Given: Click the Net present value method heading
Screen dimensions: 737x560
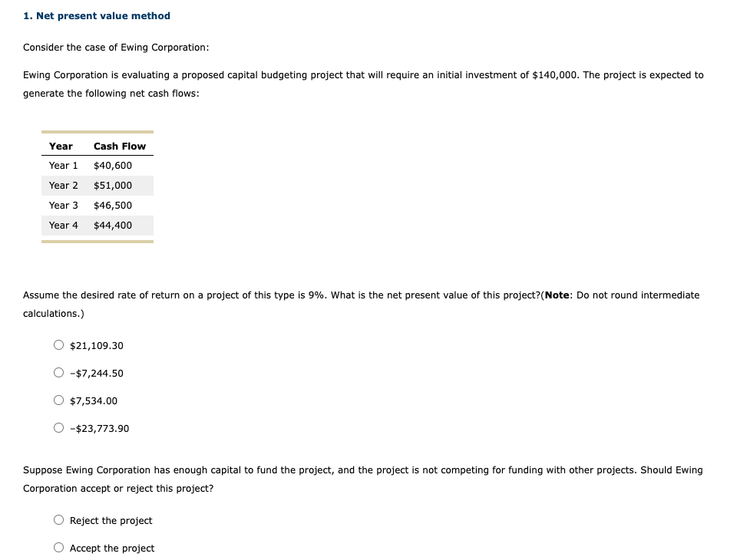Looking at the screenshot, I should coord(97,15).
